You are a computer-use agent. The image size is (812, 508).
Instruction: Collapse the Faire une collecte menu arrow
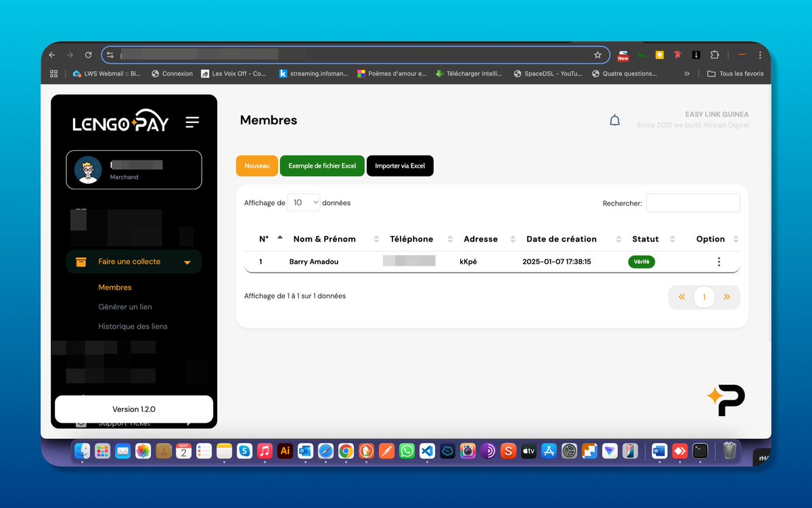tap(187, 262)
